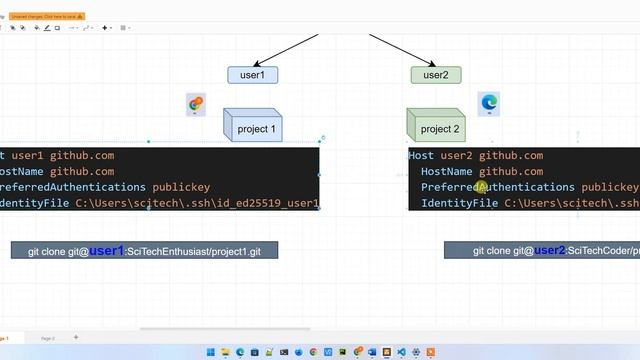Select the git clone user2 command box

click(542, 250)
